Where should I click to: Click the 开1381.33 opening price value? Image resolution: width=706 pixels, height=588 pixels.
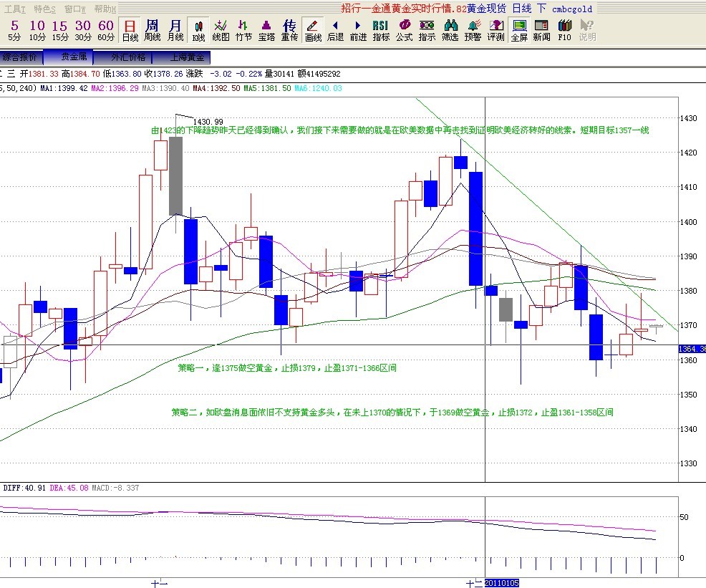[x=39, y=74]
